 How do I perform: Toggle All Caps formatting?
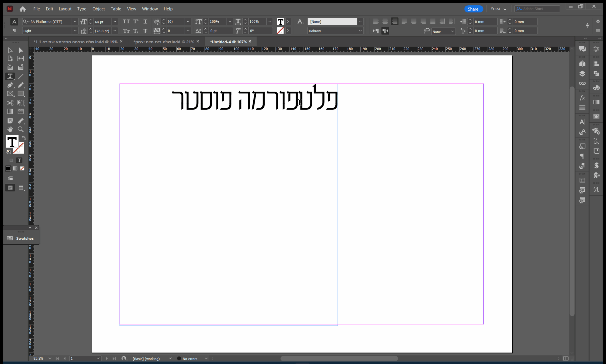pyautogui.click(x=126, y=22)
